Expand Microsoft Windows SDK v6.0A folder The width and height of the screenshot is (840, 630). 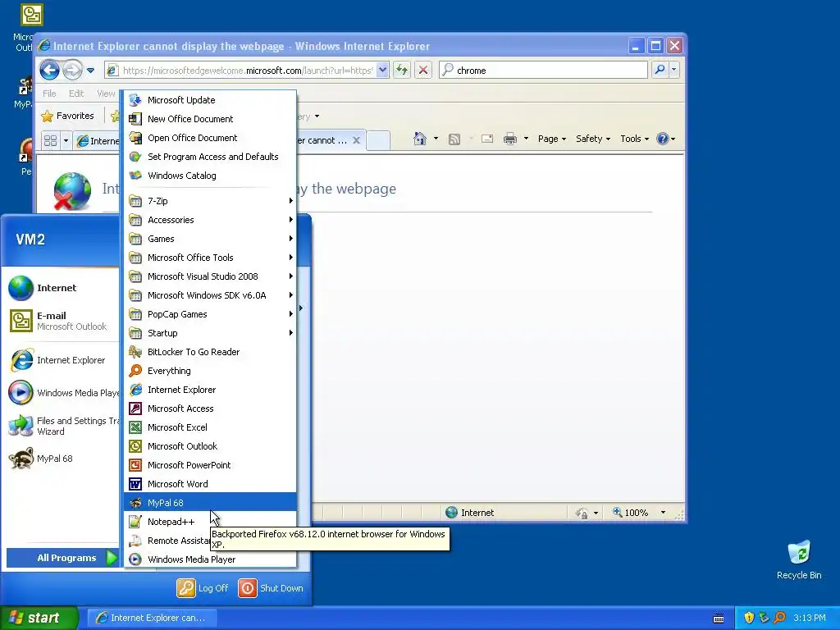[x=210, y=295]
